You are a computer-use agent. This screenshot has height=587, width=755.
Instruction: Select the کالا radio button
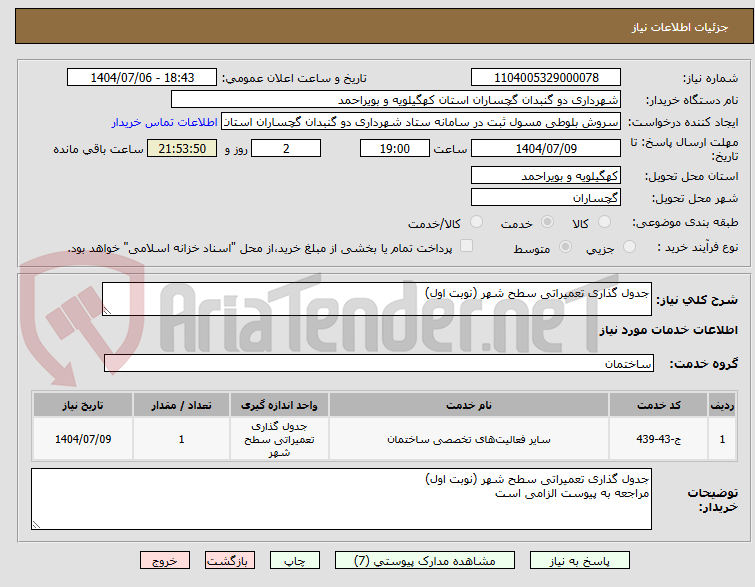pyautogui.click(x=604, y=222)
